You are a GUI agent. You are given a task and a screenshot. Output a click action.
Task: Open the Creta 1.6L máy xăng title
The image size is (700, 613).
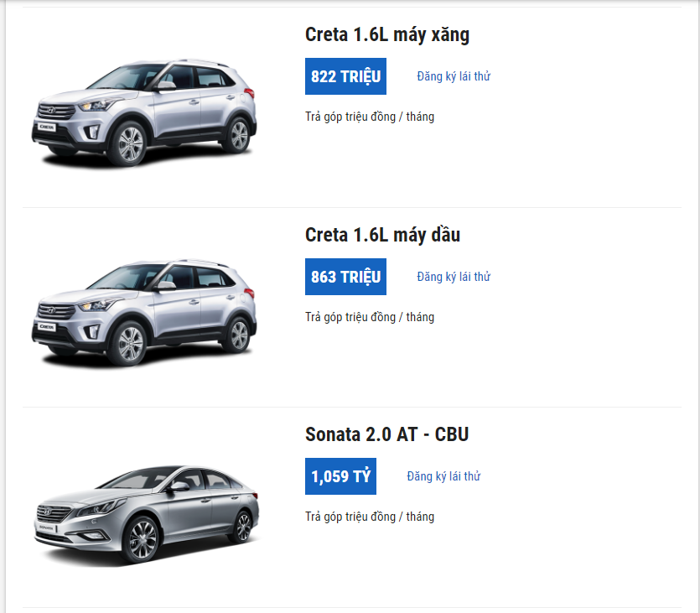pos(386,35)
